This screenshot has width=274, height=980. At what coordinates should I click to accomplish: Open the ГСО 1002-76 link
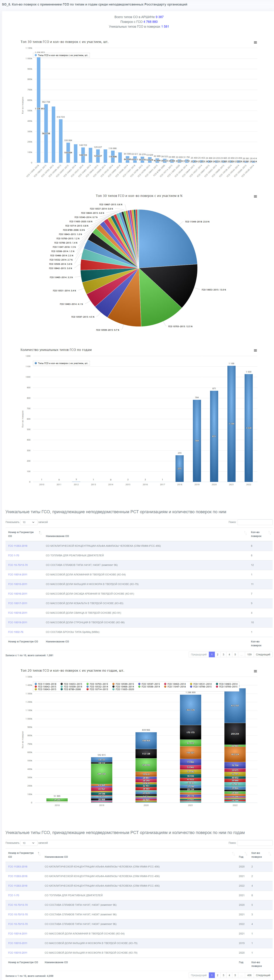point(16,632)
